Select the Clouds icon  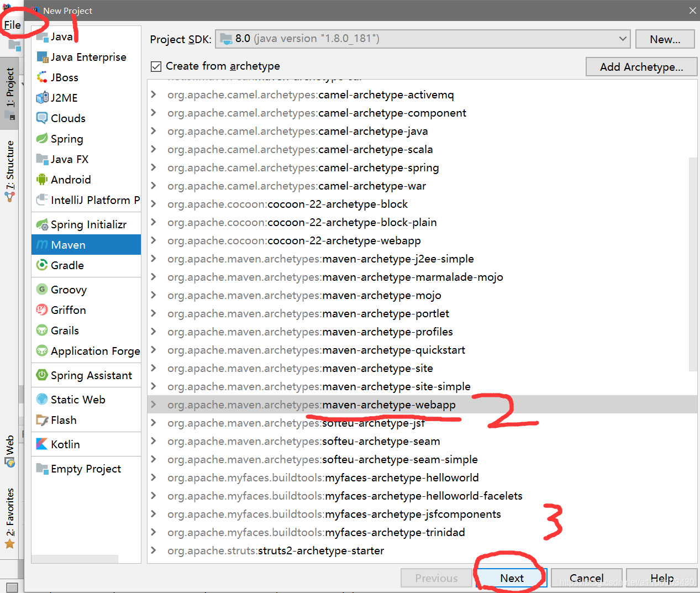tap(42, 118)
